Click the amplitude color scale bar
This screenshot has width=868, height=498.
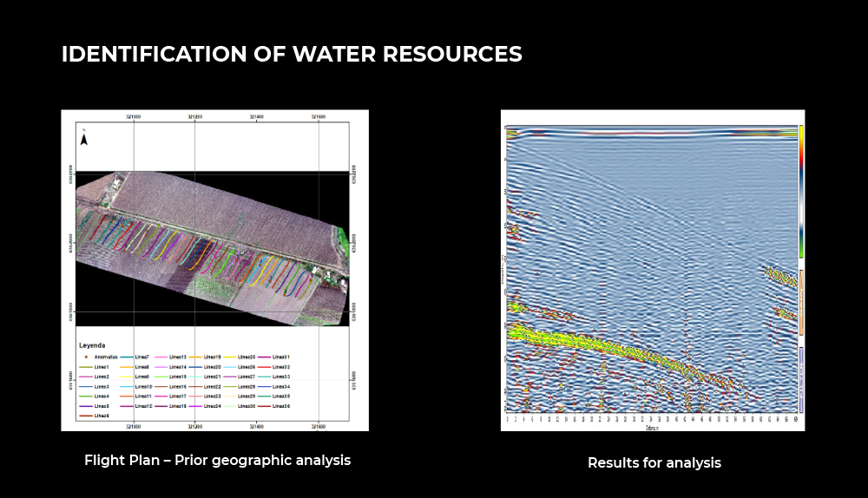point(801,191)
